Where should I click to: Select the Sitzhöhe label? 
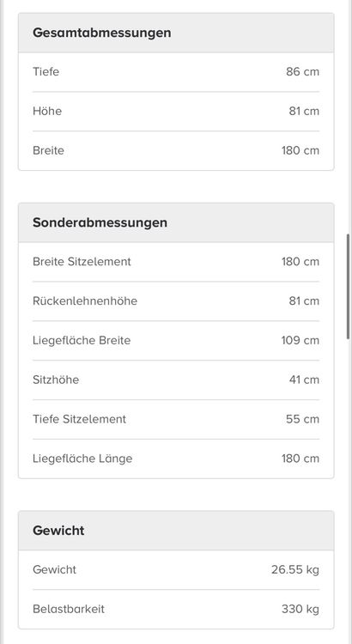tap(56, 380)
